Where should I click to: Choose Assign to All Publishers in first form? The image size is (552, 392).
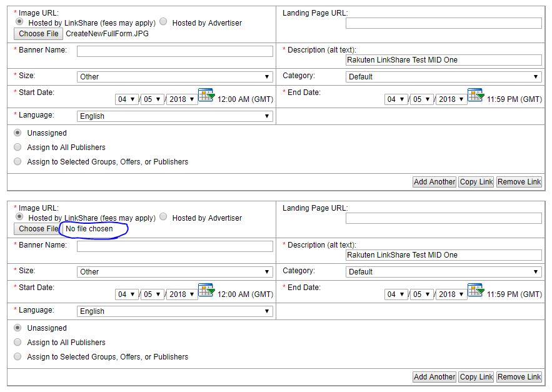pos(18,148)
